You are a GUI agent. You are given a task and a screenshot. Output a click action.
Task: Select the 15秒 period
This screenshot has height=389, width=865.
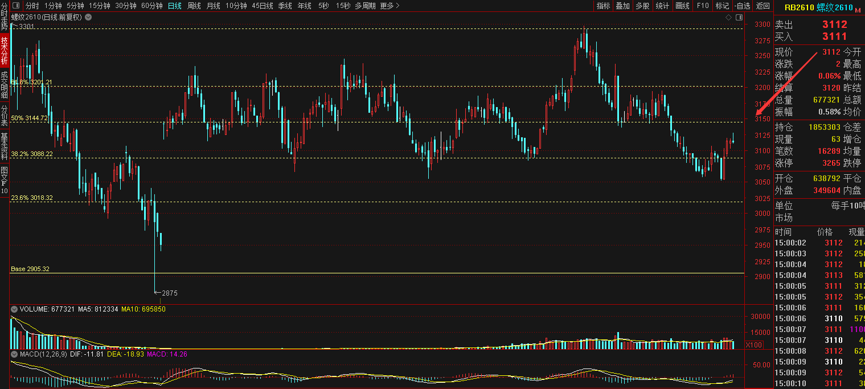pos(343,6)
